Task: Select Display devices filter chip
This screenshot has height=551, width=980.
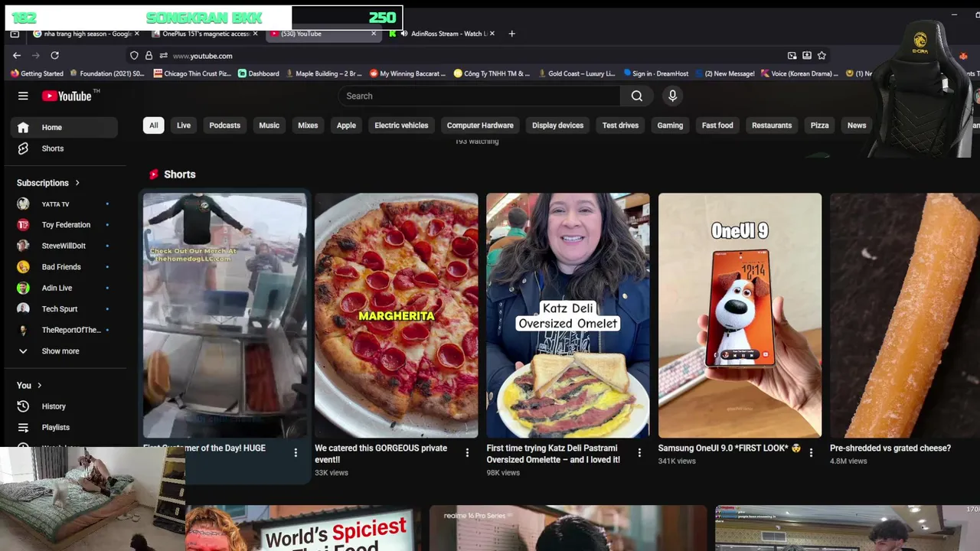Action: [557, 126]
